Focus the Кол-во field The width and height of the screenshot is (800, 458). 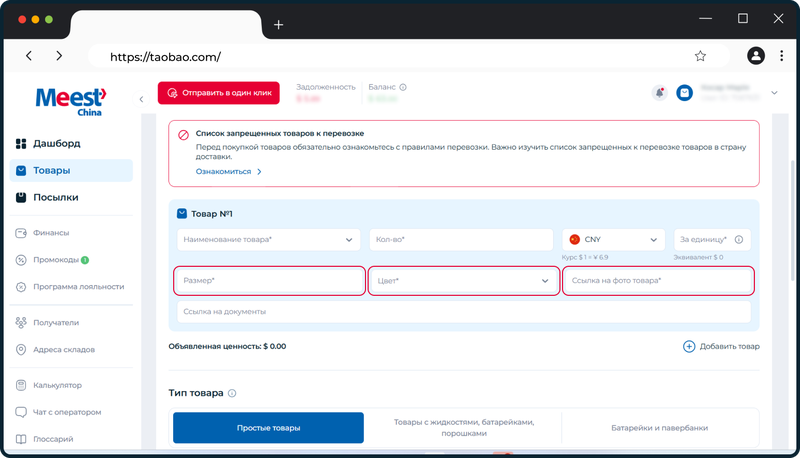461,240
